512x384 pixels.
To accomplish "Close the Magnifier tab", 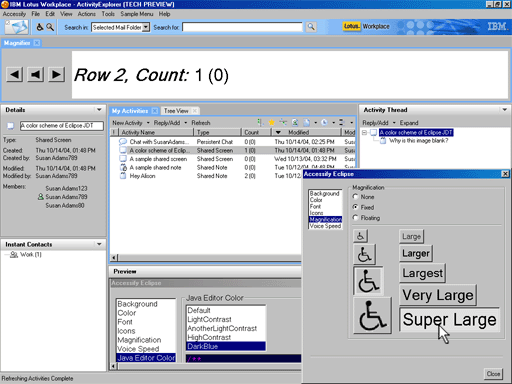I will [x=37, y=43].
